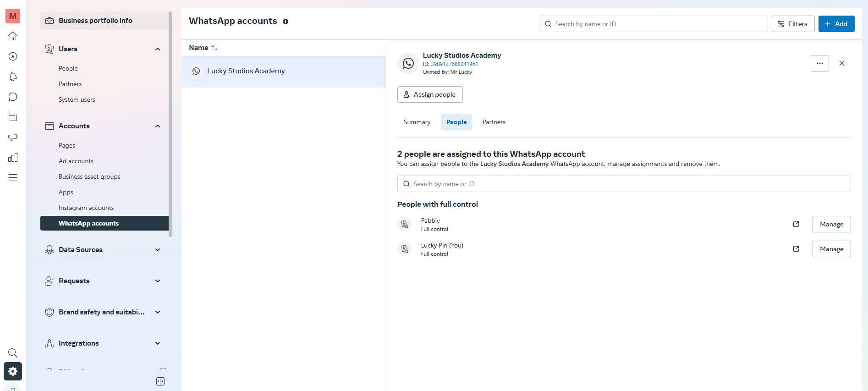Open the compass icon in left rail
Screen dimensions: 868x391
pyautogui.click(x=13, y=56)
